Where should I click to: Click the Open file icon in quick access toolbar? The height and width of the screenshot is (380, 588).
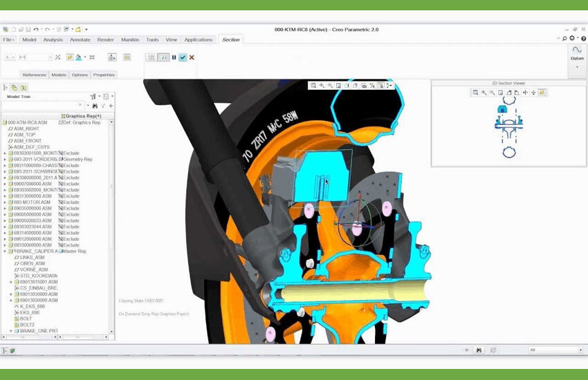pos(21,29)
